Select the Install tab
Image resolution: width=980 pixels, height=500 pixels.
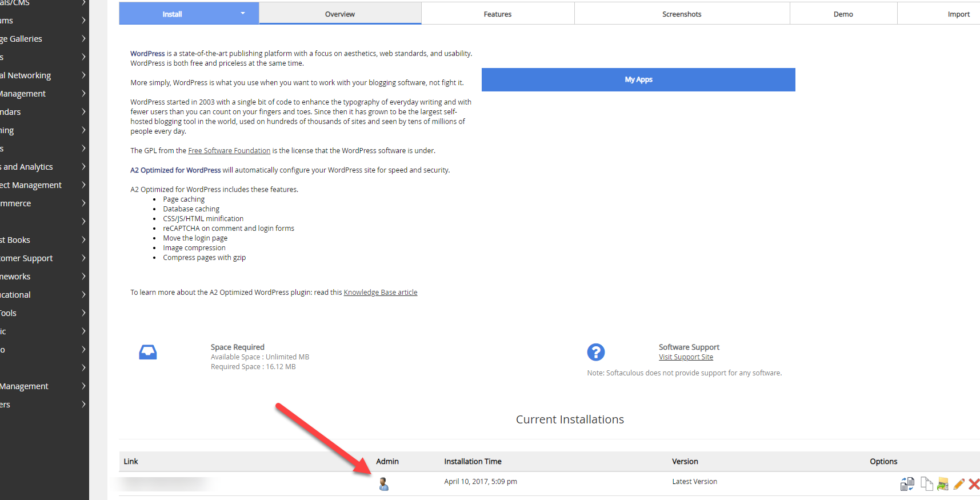172,14
